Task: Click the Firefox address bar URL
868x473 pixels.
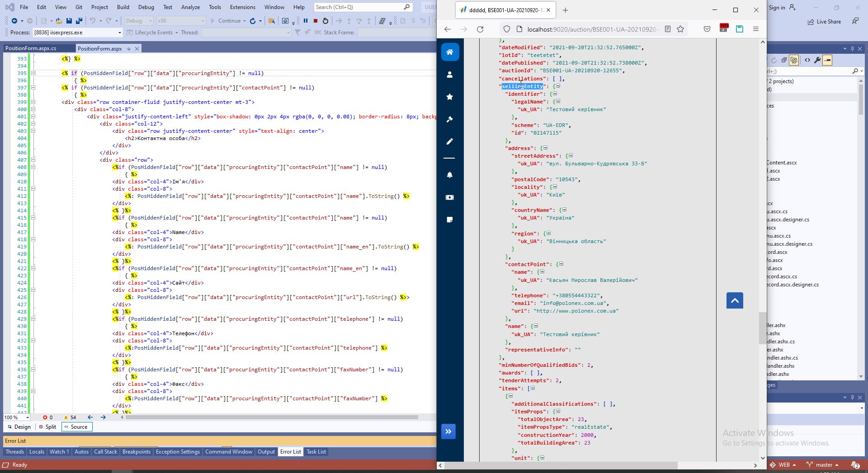Action: pos(592,29)
